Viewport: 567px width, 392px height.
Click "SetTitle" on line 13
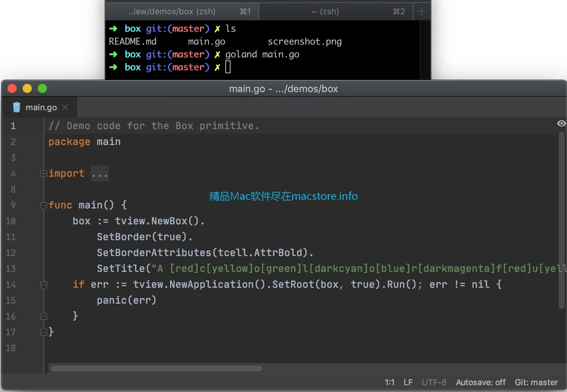pos(121,269)
